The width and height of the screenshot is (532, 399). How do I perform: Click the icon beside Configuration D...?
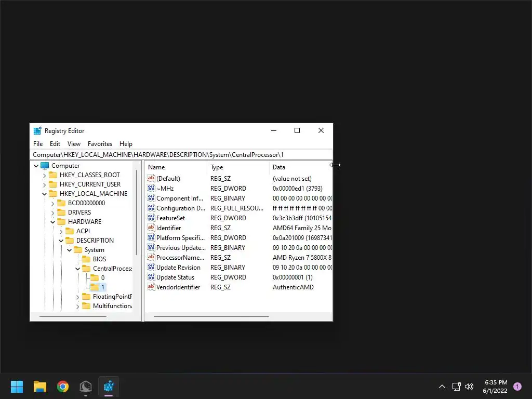tap(151, 208)
